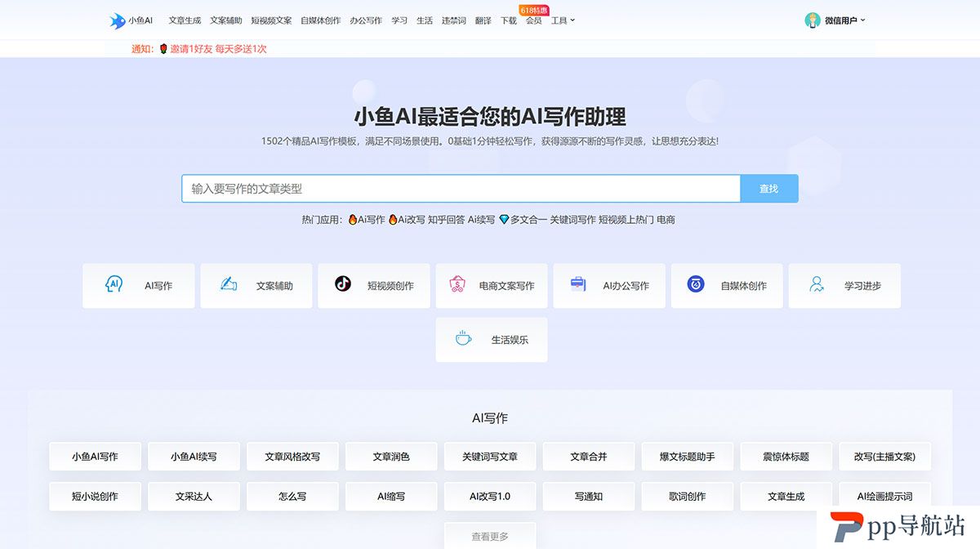Select the Ai续写 hot application link

pos(482,220)
